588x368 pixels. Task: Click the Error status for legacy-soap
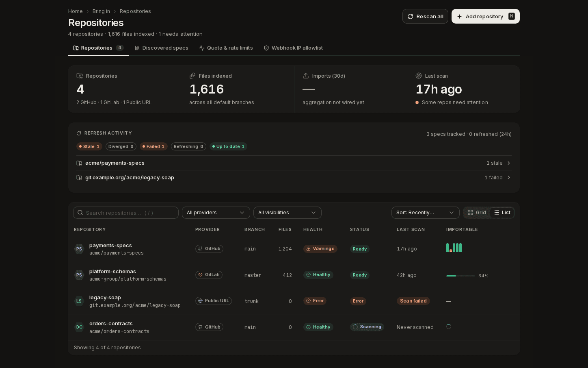pyautogui.click(x=358, y=301)
